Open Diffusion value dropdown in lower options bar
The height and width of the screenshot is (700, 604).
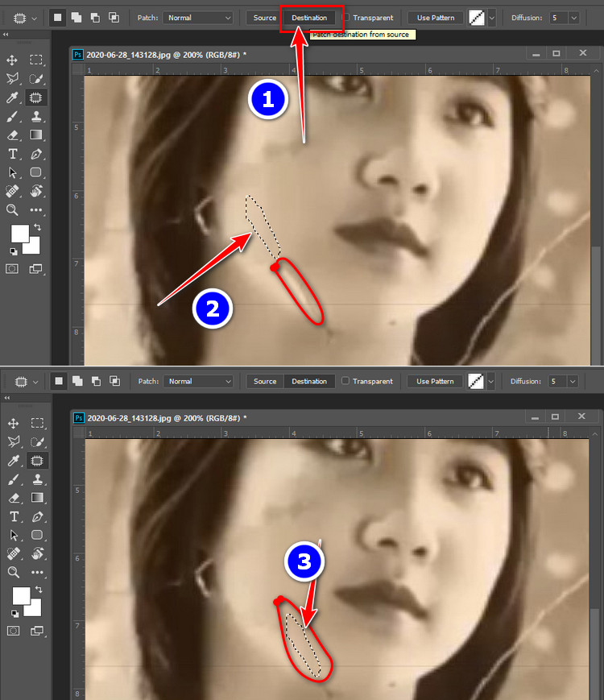(573, 381)
